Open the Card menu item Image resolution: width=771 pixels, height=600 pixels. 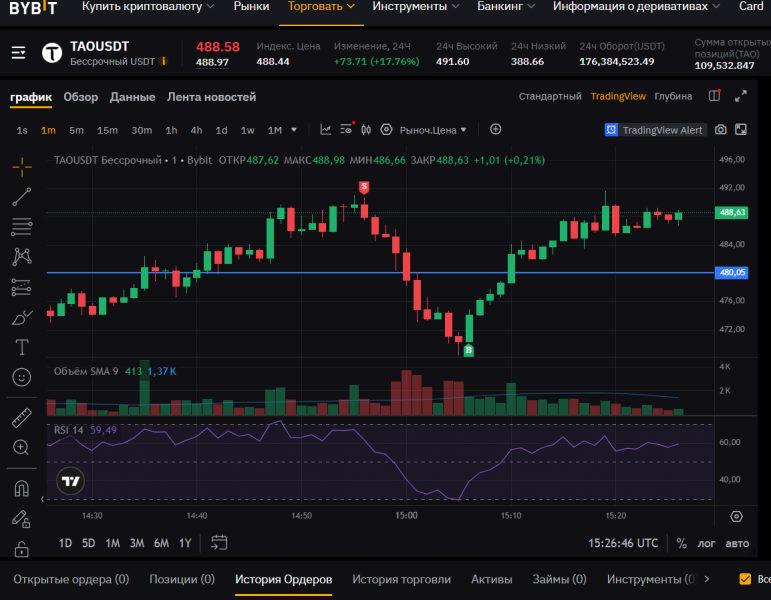point(751,6)
